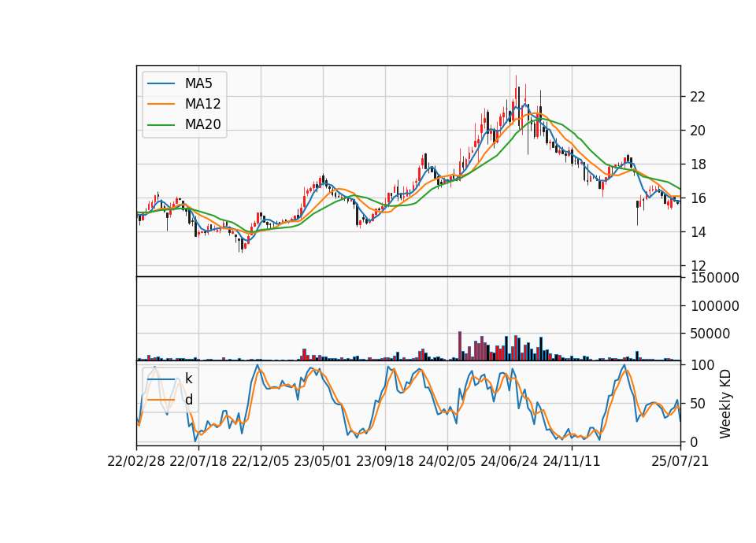Click the KD axis value 0
This screenshot has width=756, height=543.
click(x=694, y=441)
